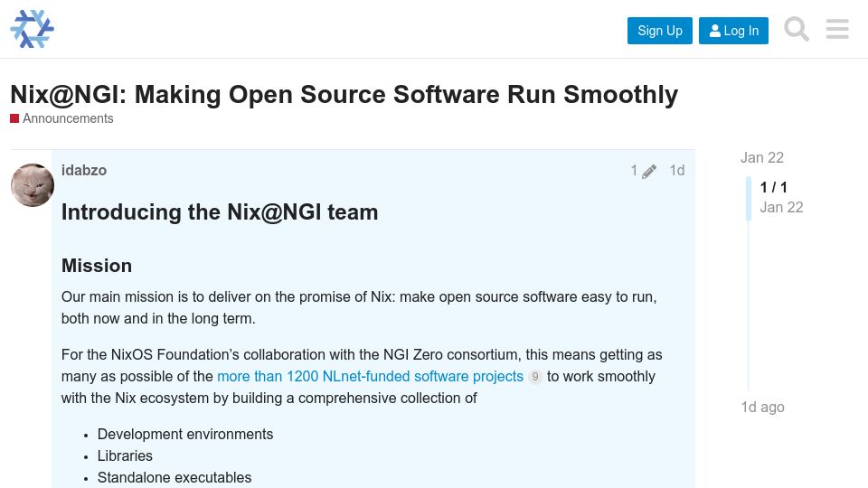
Task: Click the 1 / 1 timeline position indicator
Action: 773,188
